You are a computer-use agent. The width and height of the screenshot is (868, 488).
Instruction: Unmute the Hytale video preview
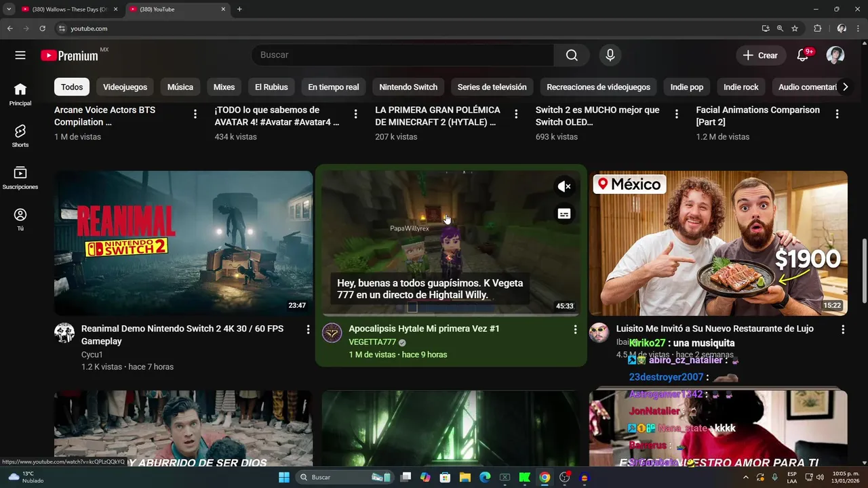click(564, 186)
